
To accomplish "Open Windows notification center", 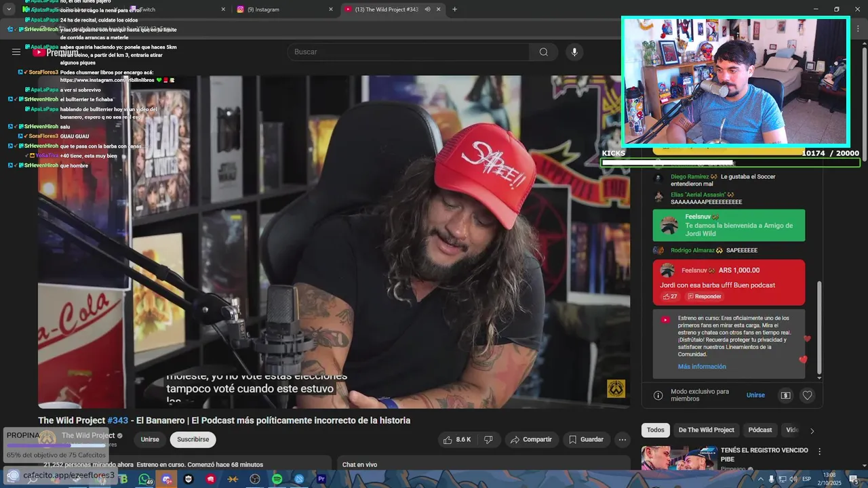I will (853, 479).
